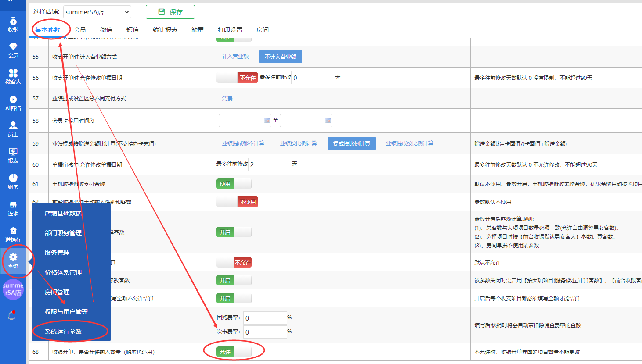Toggle the 开启 switch for amount required to settle
The height and width of the screenshot is (364, 642).
[234, 298]
